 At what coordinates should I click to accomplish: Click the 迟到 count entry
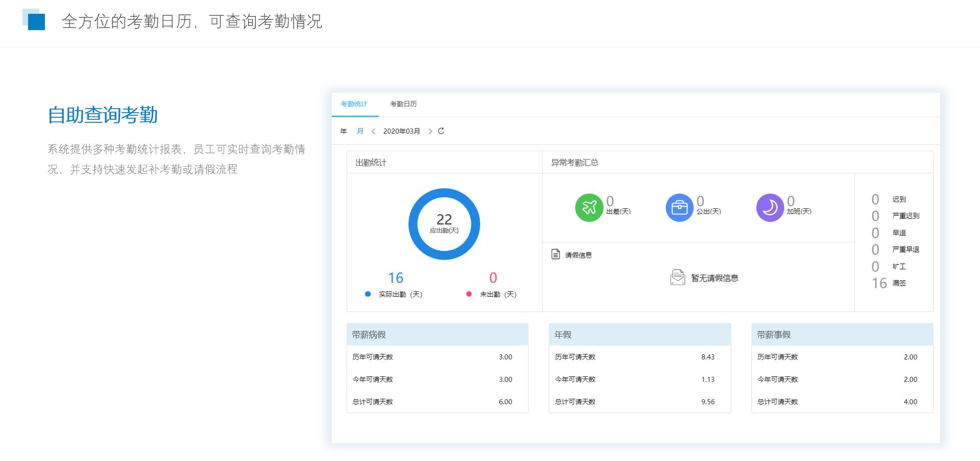(x=875, y=199)
